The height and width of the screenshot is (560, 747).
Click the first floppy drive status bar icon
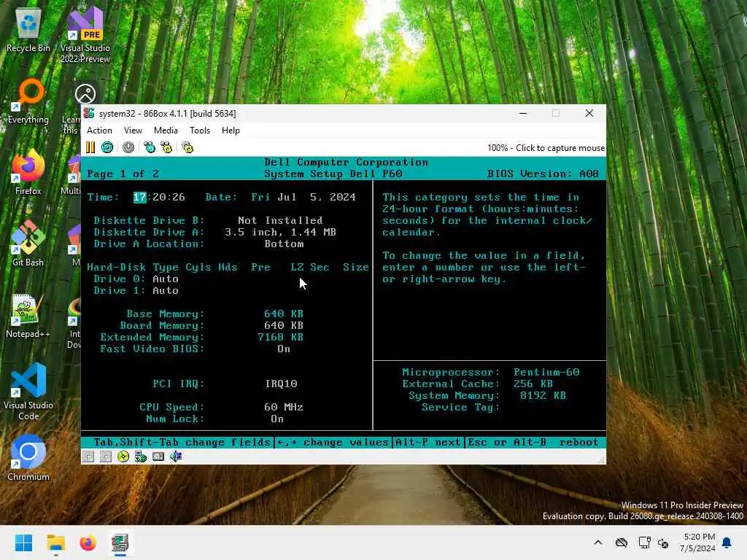88,457
